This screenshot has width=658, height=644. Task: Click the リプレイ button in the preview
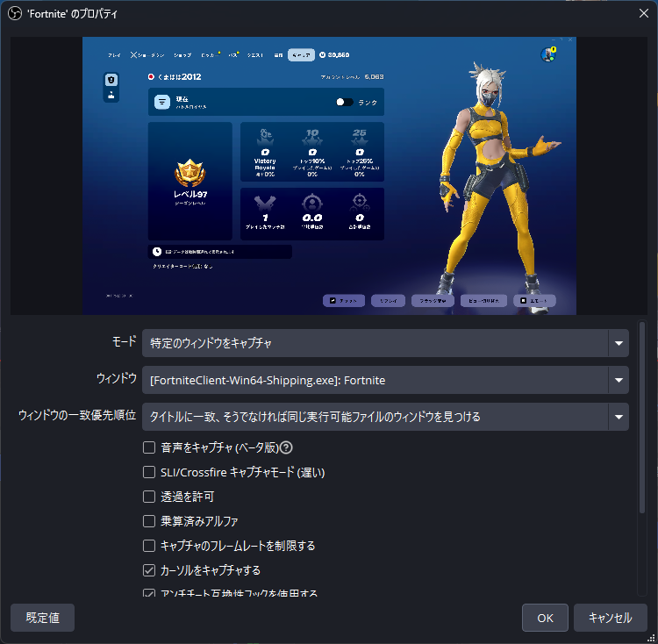pos(388,300)
